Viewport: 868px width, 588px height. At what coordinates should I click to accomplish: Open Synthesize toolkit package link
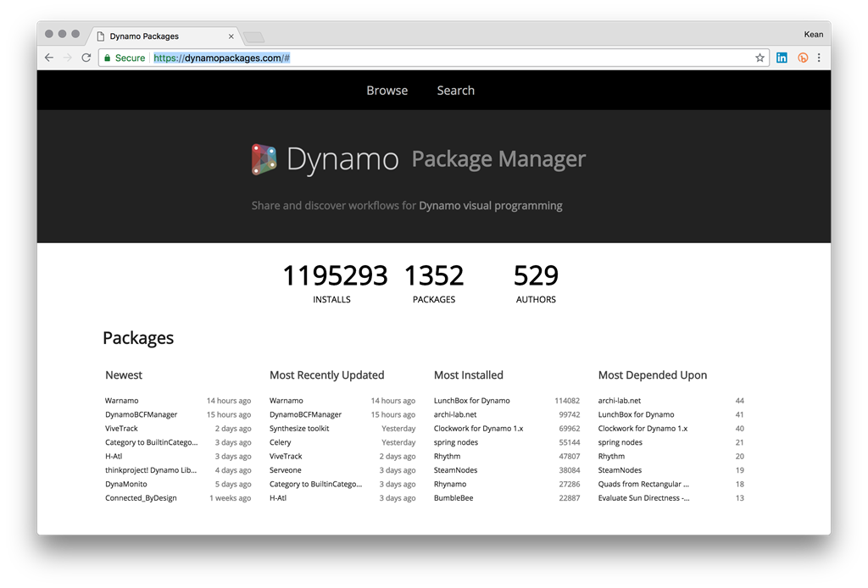click(299, 429)
